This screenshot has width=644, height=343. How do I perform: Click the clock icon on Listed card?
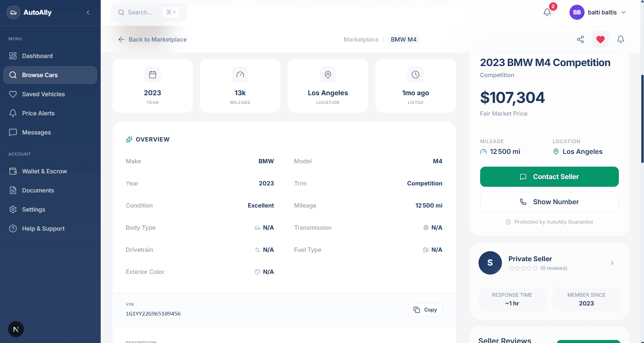pos(415,74)
